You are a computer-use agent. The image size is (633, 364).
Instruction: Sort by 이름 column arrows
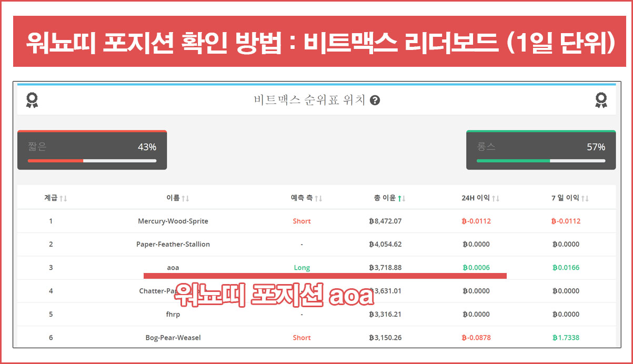click(x=185, y=198)
